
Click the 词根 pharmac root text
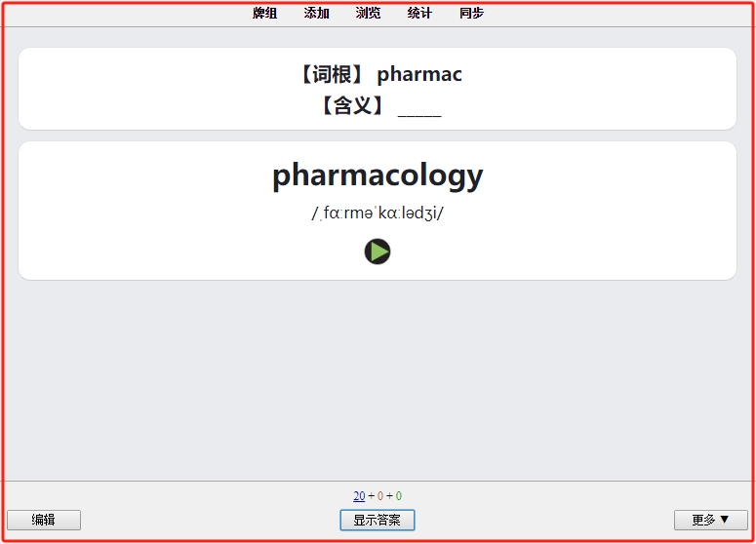tap(379, 74)
